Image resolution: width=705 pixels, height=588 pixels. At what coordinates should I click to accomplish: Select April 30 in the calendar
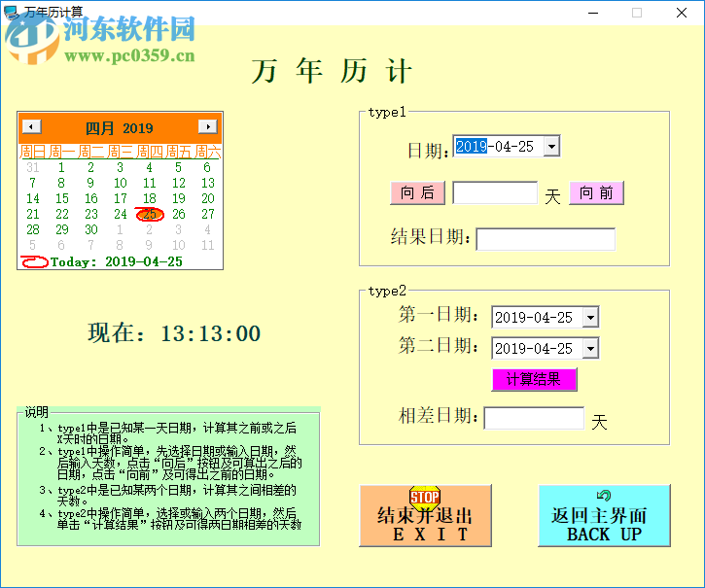pyautogui.click(x=91, y=229)
